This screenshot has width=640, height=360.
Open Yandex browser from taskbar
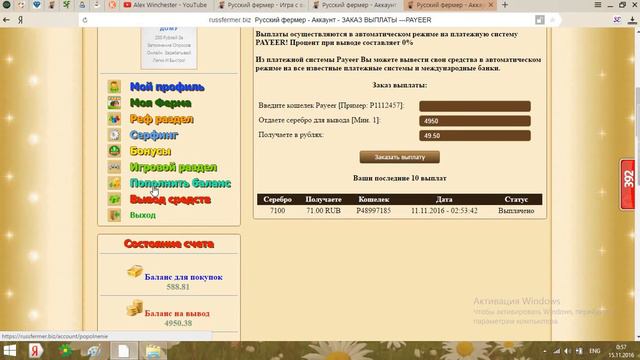36,351
